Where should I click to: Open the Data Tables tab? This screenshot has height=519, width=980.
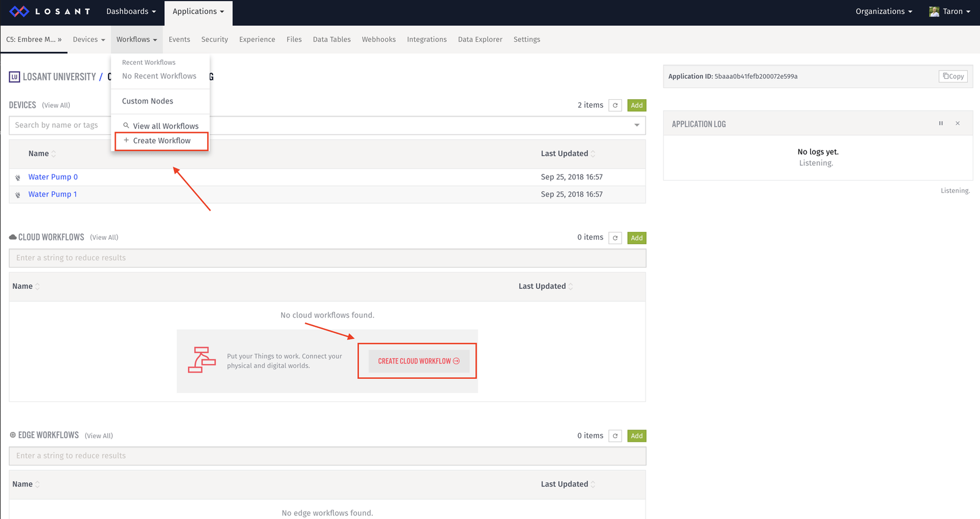point(331,39)
